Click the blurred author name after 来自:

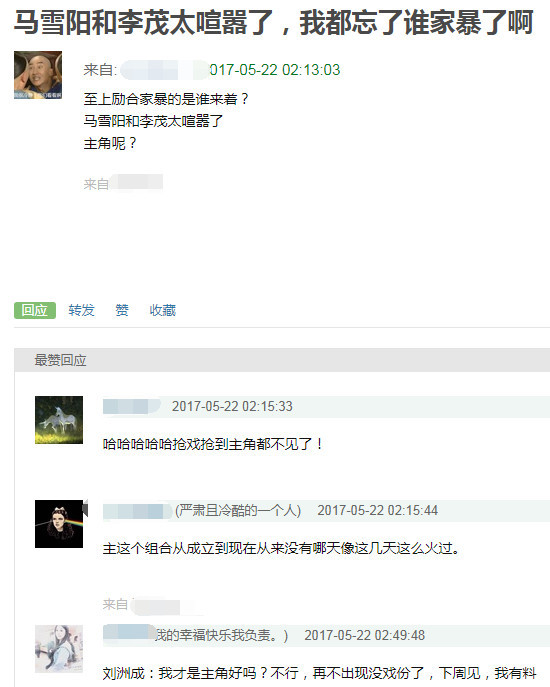coord(164,70)
